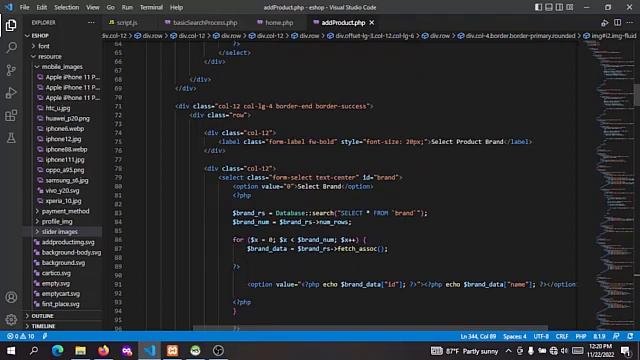
Task: Click the editor horizontal scrollbar
Action: click(370, 328)
